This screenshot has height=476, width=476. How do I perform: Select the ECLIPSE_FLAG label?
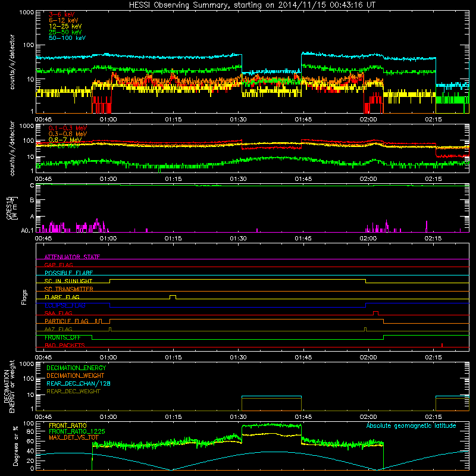(65, 305)
